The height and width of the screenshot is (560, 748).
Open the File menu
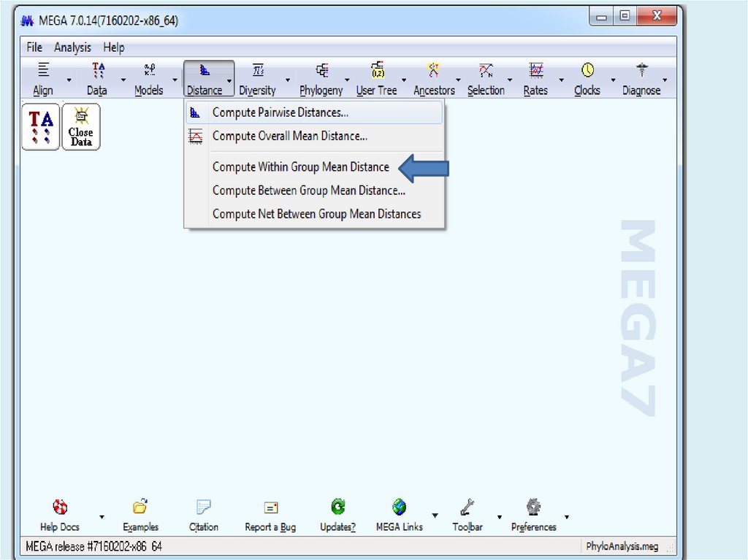[34, 47]
